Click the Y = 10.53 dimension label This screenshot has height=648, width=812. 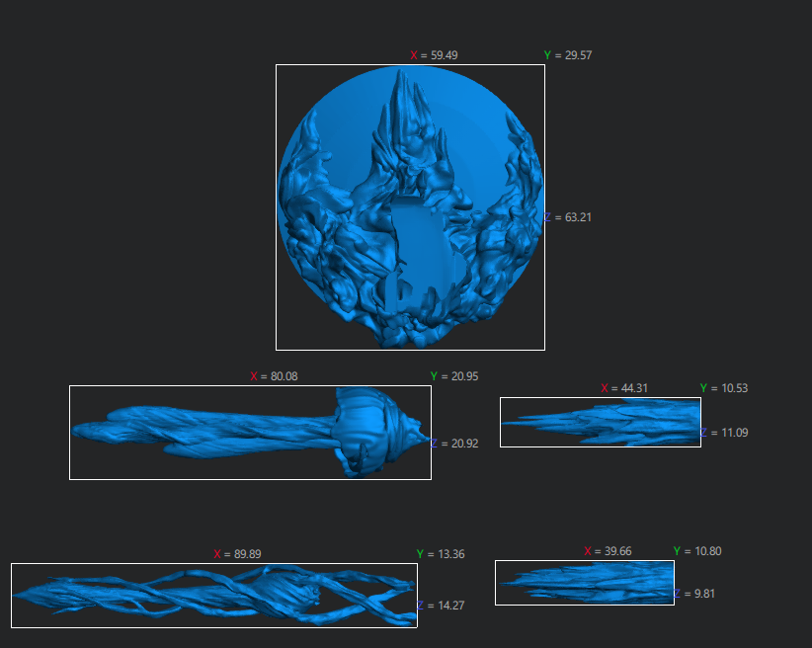pos(723,388)
